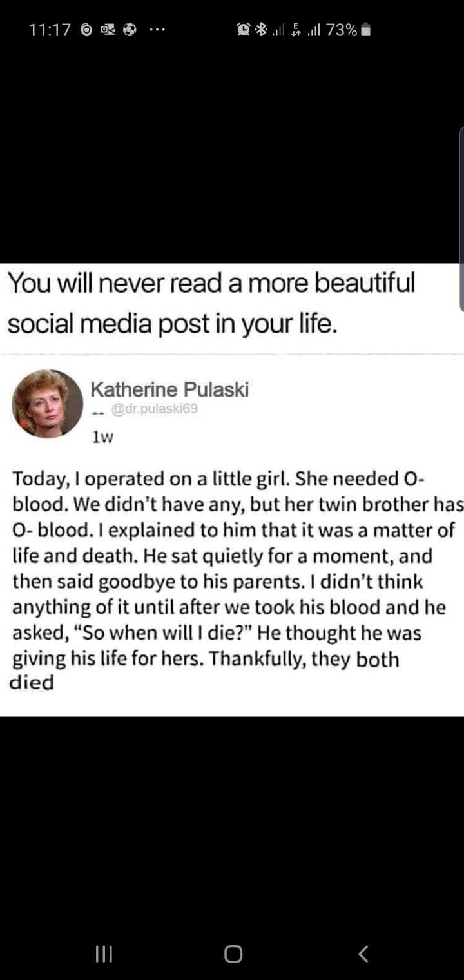Tap the soccer ball notification icon

coord(130,30)
